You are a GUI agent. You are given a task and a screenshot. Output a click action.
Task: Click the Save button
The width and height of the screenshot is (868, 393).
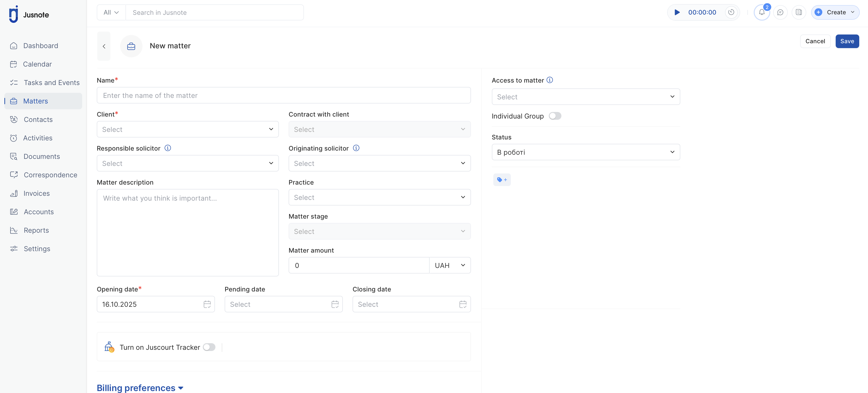847,42
